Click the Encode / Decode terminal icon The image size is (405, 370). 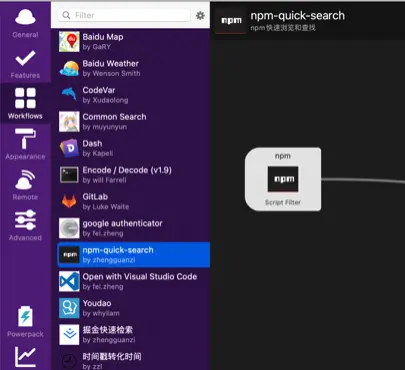point(69,175)
